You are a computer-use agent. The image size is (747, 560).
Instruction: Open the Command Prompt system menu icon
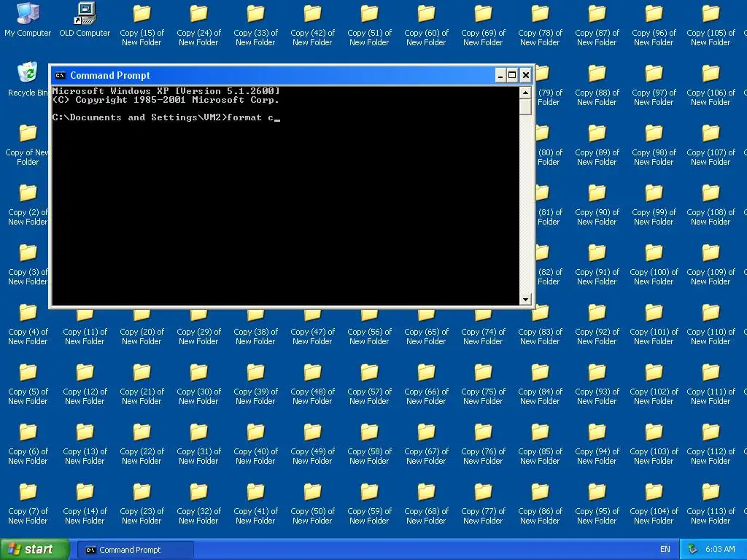(x=60, y=75)
